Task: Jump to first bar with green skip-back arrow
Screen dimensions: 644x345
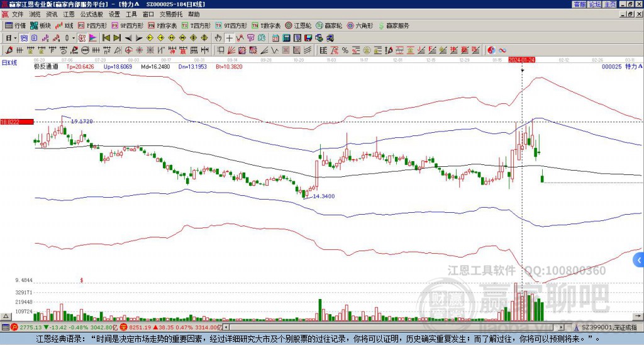Action: pos(106,38)
